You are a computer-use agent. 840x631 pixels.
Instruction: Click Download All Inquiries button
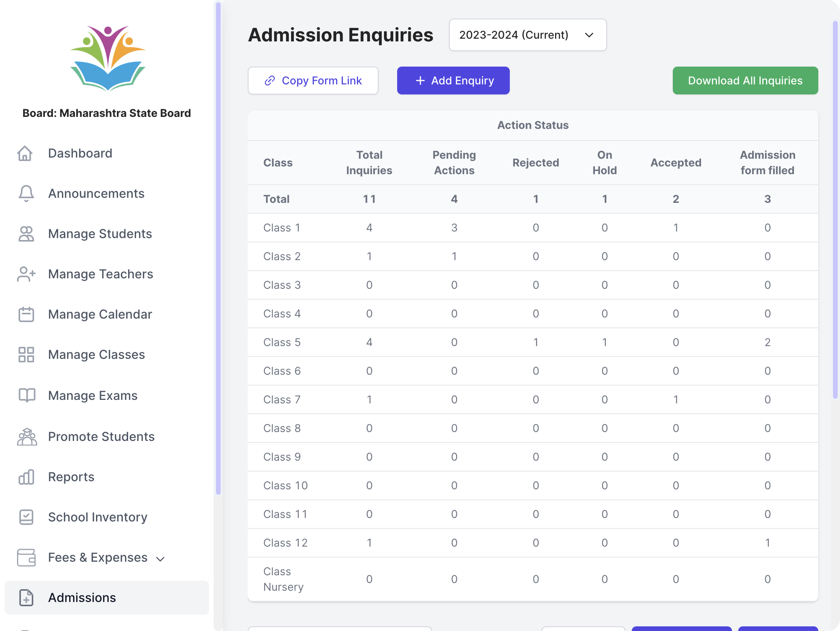pyautogui.click(x=745, y=81)
